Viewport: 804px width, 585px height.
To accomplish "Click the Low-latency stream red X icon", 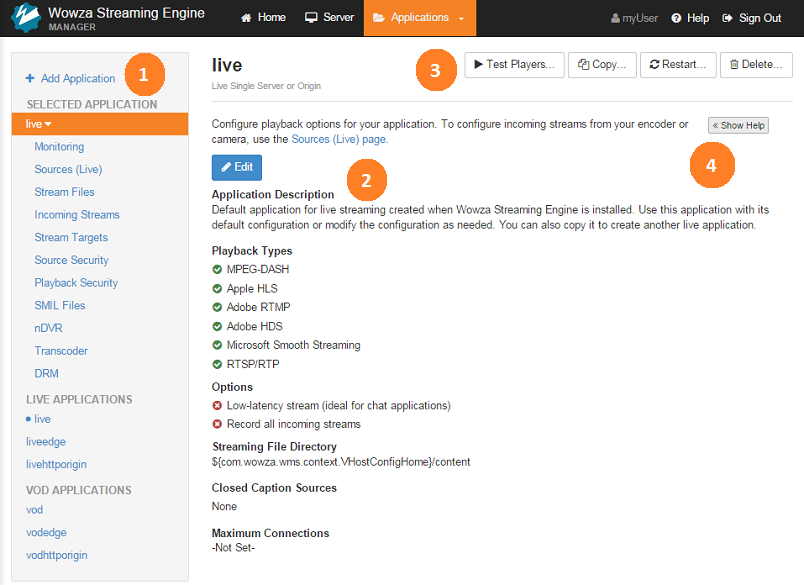I will [218, 406].
